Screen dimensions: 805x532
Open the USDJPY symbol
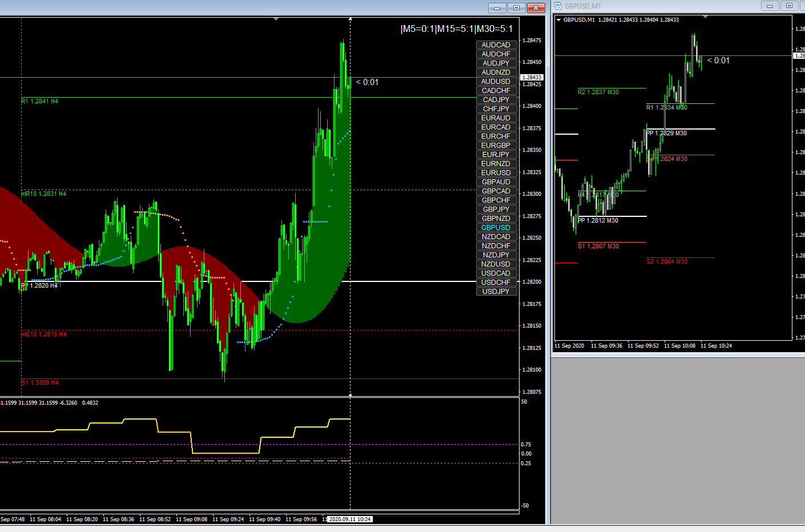coord(496,292)
